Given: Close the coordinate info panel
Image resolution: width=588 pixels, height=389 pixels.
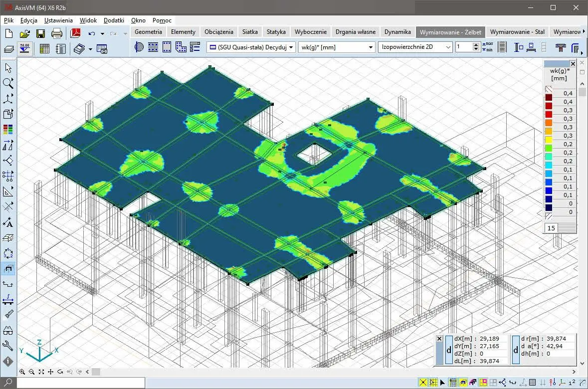Looking at the screenshot, I should 439,339.
